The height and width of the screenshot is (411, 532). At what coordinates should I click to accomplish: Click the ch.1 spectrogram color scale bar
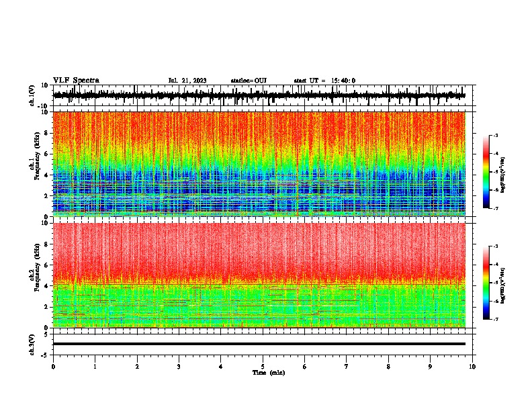(486, 172)
